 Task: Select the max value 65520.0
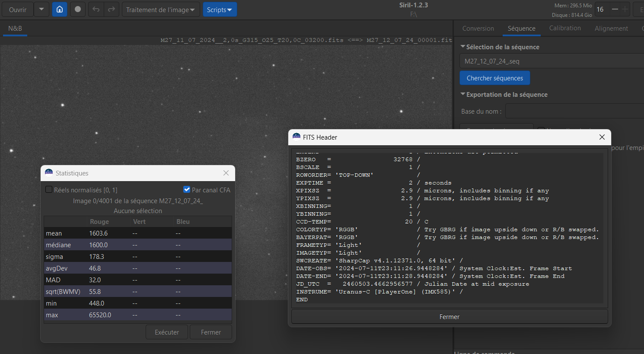click(100, 315)
